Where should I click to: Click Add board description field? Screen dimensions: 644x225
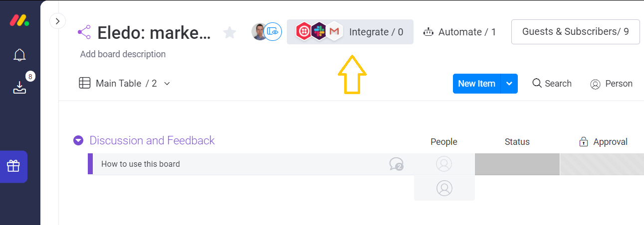point(123,54)
